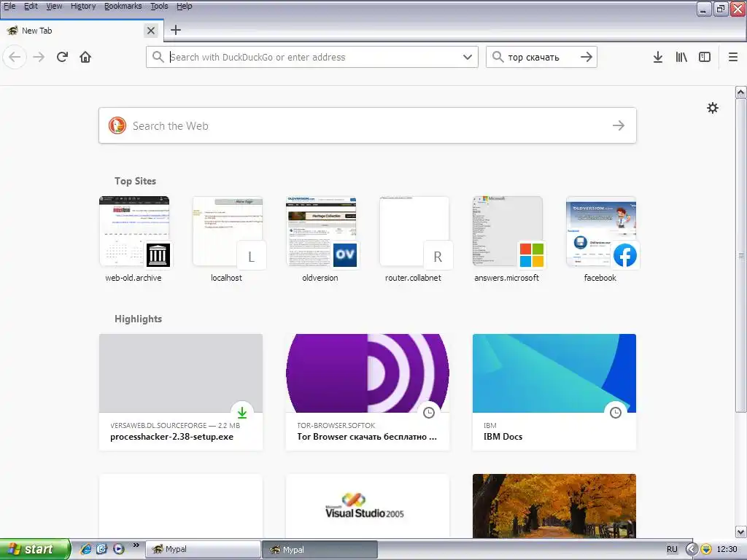Click the facebook favicon badge
747x560 pixels.
click(624, 256)
